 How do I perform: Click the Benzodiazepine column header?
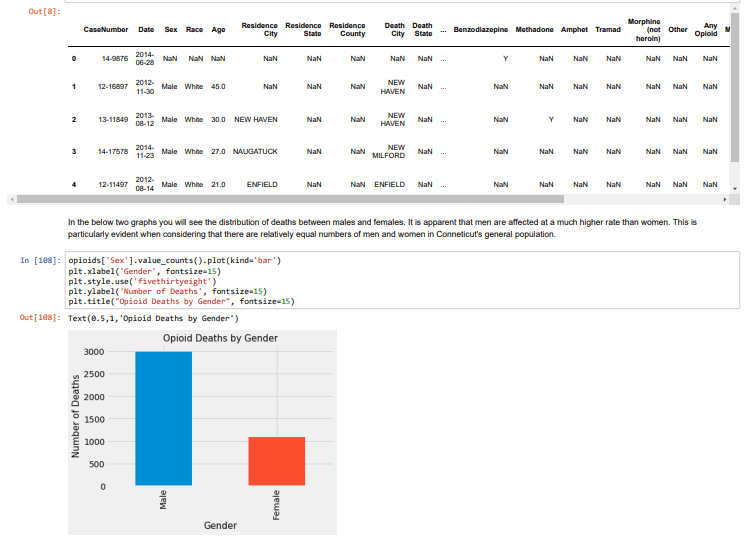(x=481, y=30)
